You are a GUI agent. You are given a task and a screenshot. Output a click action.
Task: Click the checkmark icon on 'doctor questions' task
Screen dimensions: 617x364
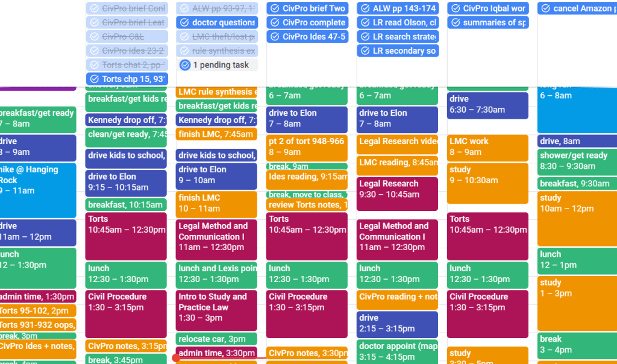[184, 23]
